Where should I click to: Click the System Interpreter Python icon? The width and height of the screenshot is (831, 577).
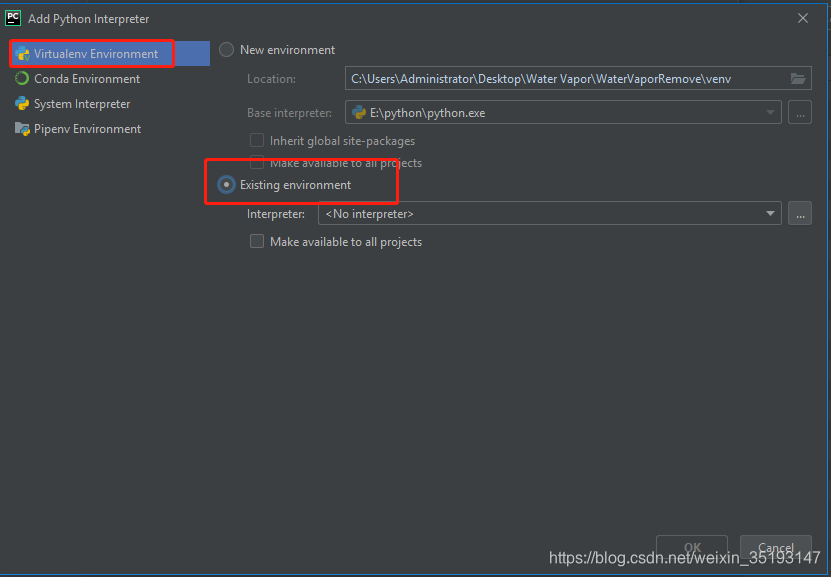point(22,104)
